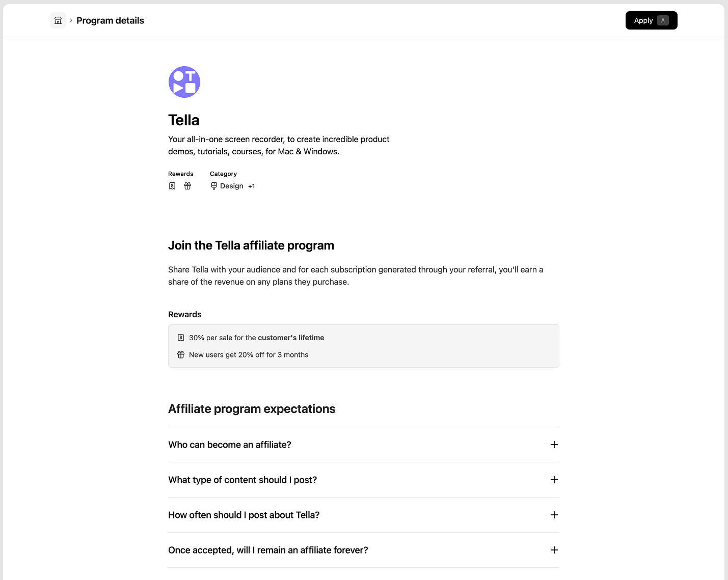This screenshot has height=580, width=728.
Task: Select the Design category link
Action: (232, 186)
